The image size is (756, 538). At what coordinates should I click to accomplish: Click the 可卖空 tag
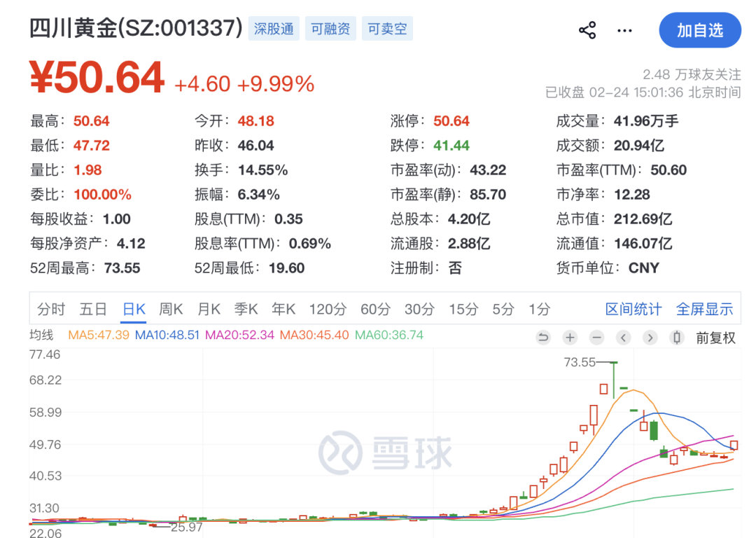click(x=387, y=29)
